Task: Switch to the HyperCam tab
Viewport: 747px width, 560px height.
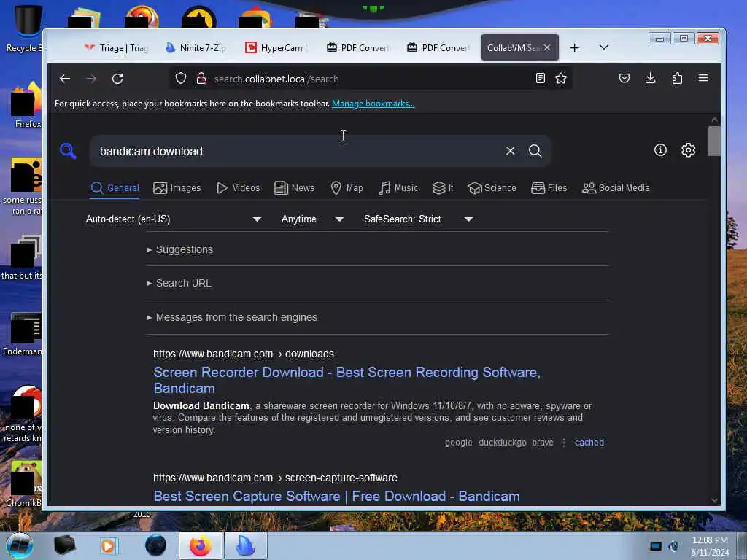Action: 276,47
